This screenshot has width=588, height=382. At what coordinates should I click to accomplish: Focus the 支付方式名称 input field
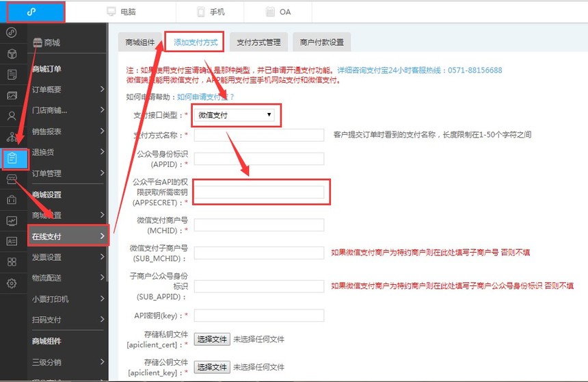[259, 136]
